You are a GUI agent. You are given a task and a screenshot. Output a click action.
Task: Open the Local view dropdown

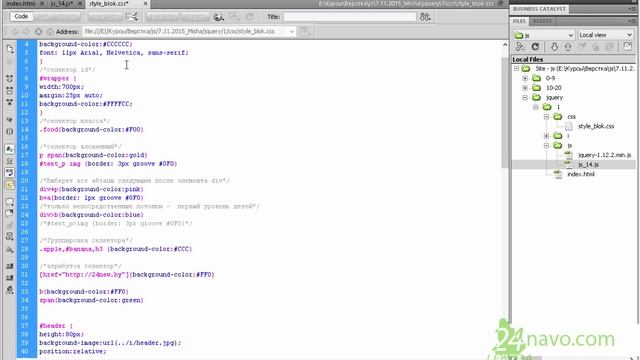click(606, 35)
